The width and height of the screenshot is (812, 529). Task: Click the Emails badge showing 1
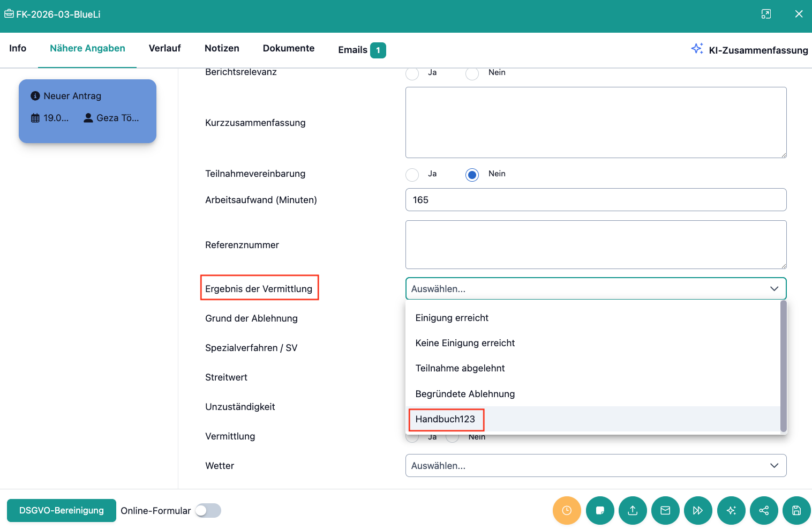pos(378,50)
